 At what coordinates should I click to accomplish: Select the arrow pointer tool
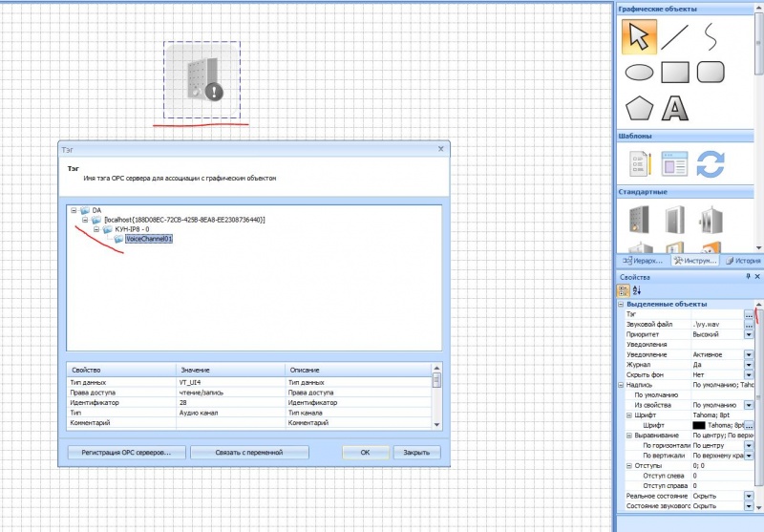click(x=638, y=36)
